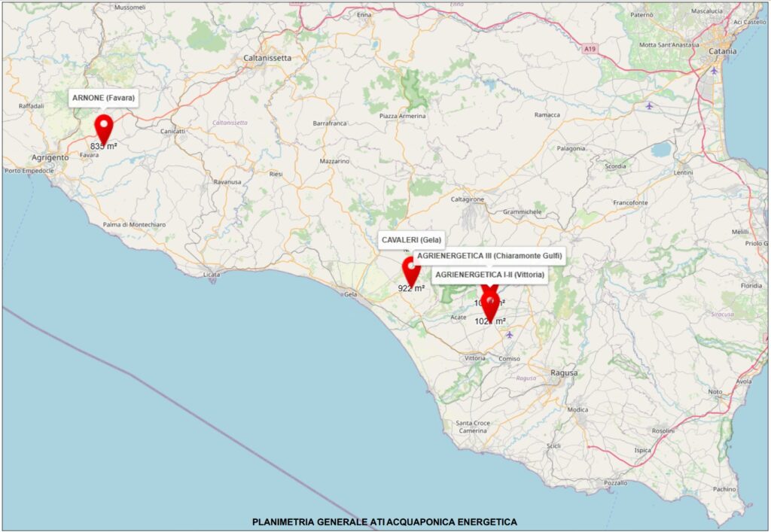Click the Licata town label

[x=212, y=275]
